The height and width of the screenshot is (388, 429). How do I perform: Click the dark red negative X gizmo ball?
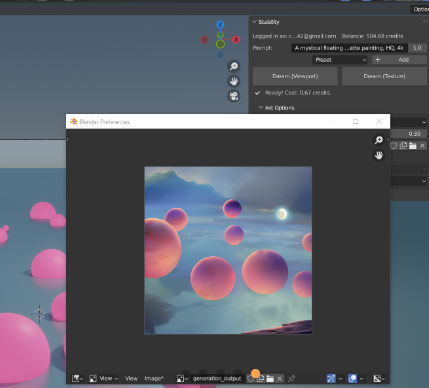[204, 40]
